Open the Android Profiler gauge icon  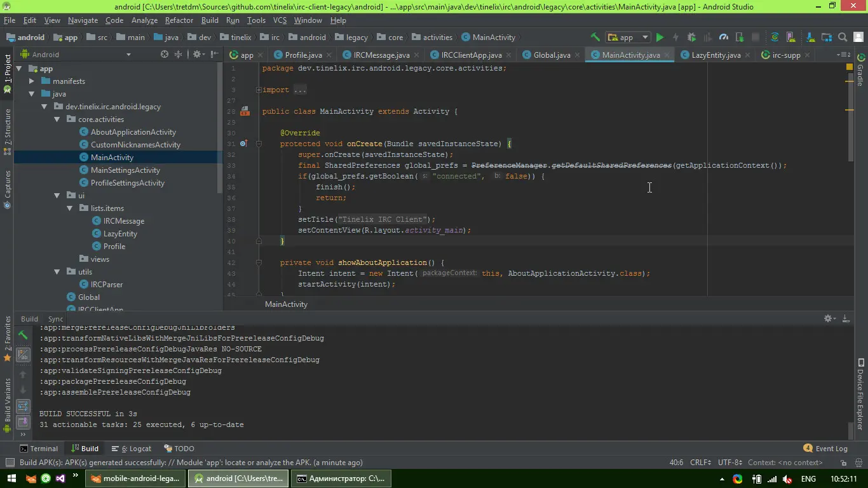click(x=724, y=37)
